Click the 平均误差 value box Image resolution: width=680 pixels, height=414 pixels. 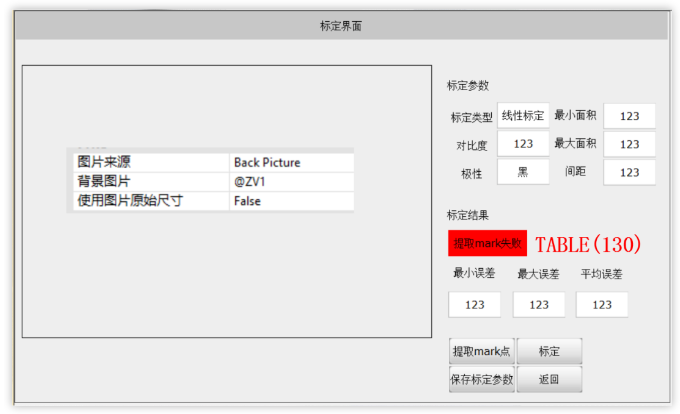602,305
